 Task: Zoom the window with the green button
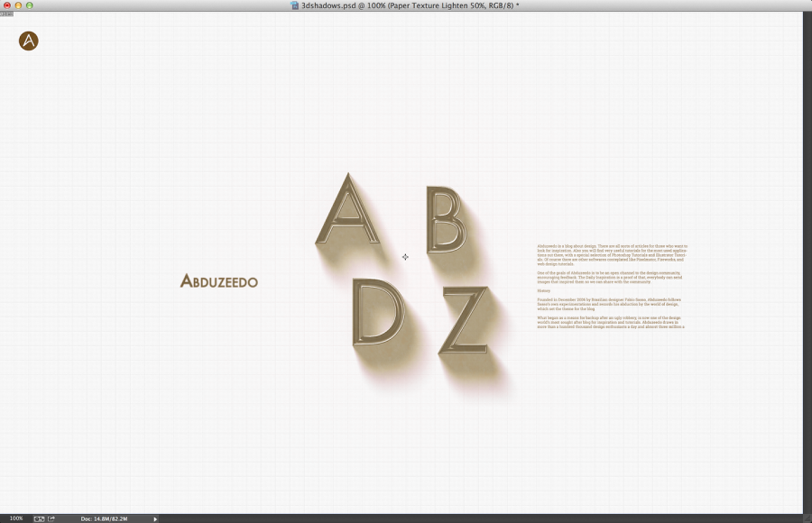(x=30, y=5)
